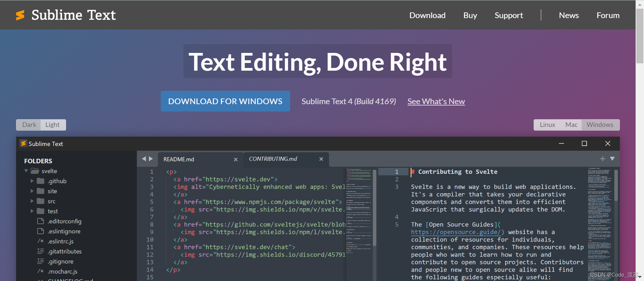Click 'Sublime Text 4 (Build 4169)' version text
The image size is (644, 281).
(x=348, y=101)
